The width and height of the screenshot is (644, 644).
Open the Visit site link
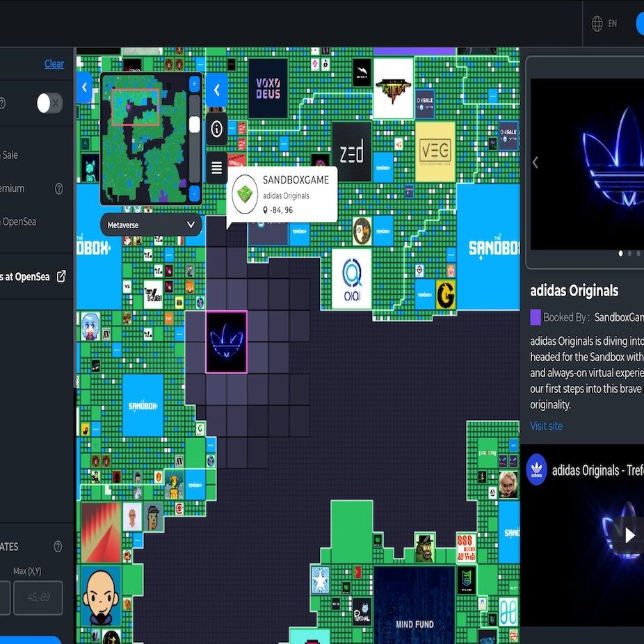(546, 426)
